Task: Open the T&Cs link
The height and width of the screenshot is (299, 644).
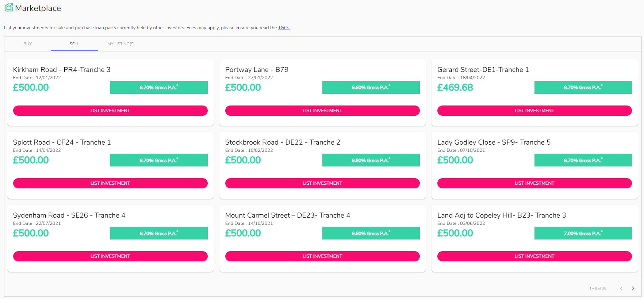Action: 284,28
